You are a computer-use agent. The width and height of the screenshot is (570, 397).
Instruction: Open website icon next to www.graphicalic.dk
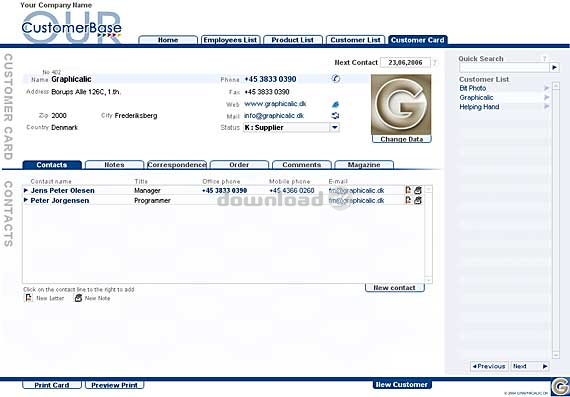click(335, 104)
